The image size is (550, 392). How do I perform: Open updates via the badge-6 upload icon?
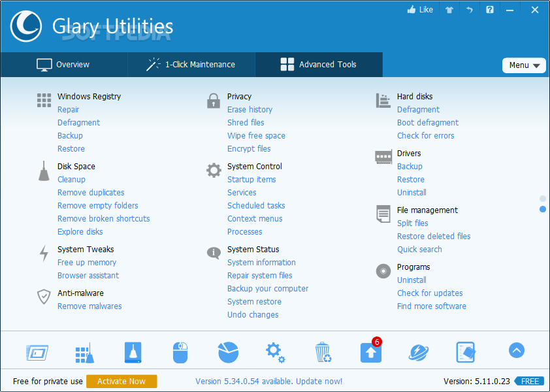(370, 353)
